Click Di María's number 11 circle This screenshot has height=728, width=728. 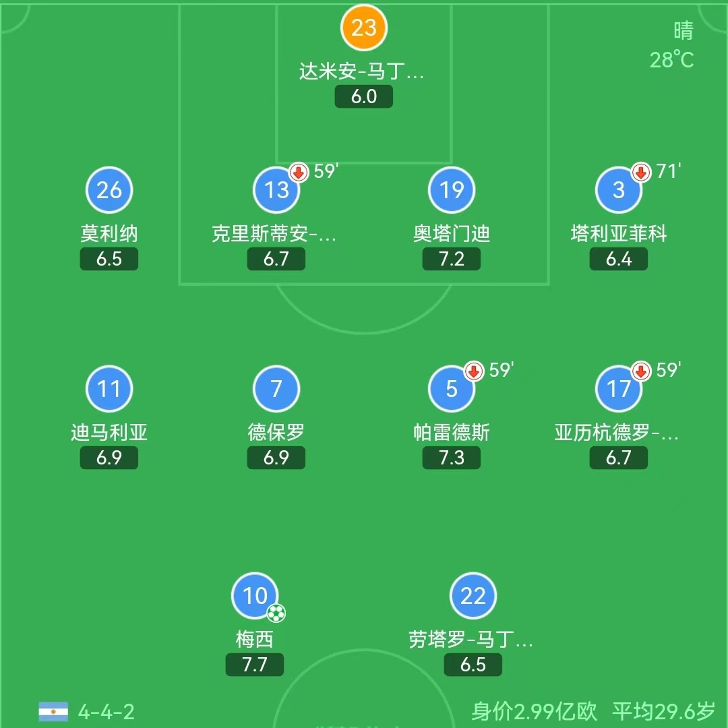click(109, 388)
